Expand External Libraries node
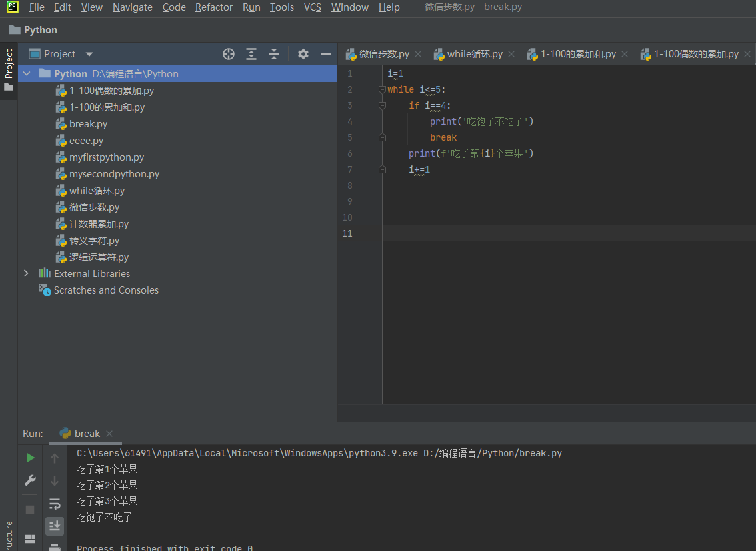This screenshot has width=756, height=551. [x=26, y=273]
